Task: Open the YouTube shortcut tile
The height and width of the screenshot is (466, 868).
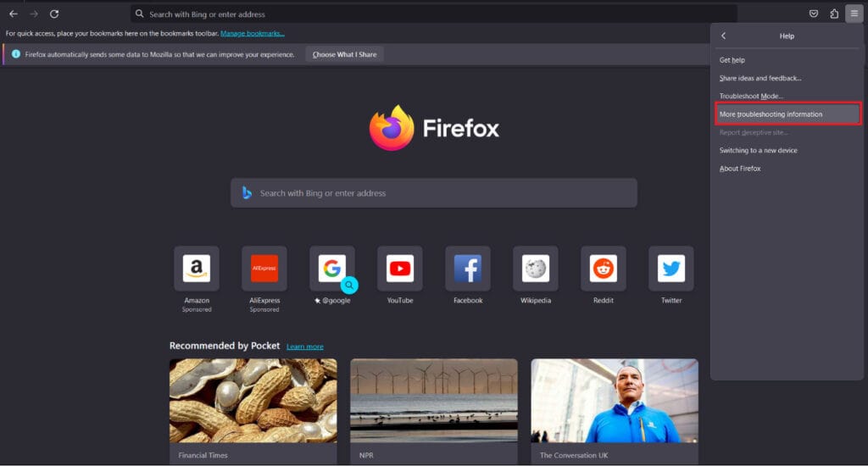Action: pyautogui.click(x=400, y=269)
